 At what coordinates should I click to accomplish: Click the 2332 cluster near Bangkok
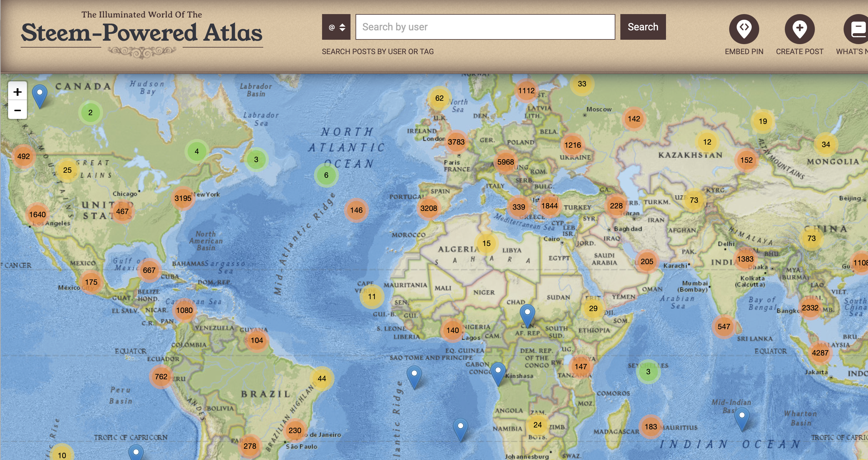coord(810,308)
